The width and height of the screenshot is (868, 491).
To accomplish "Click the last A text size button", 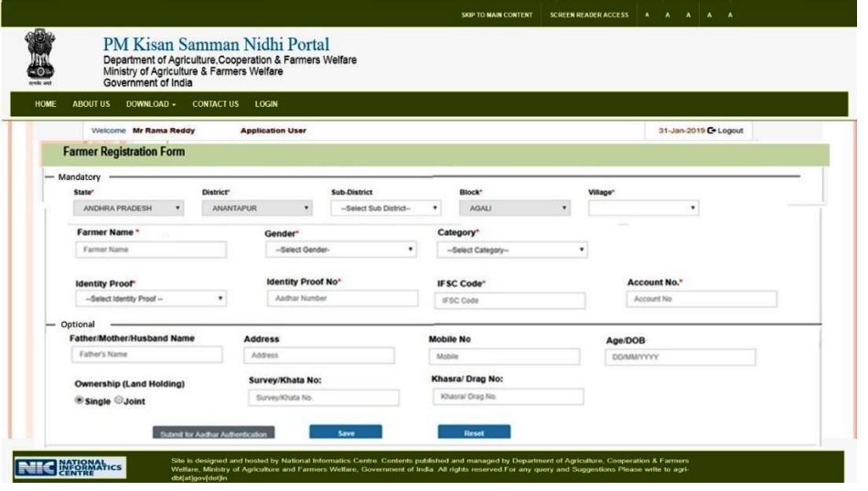I will coord(730,15).
